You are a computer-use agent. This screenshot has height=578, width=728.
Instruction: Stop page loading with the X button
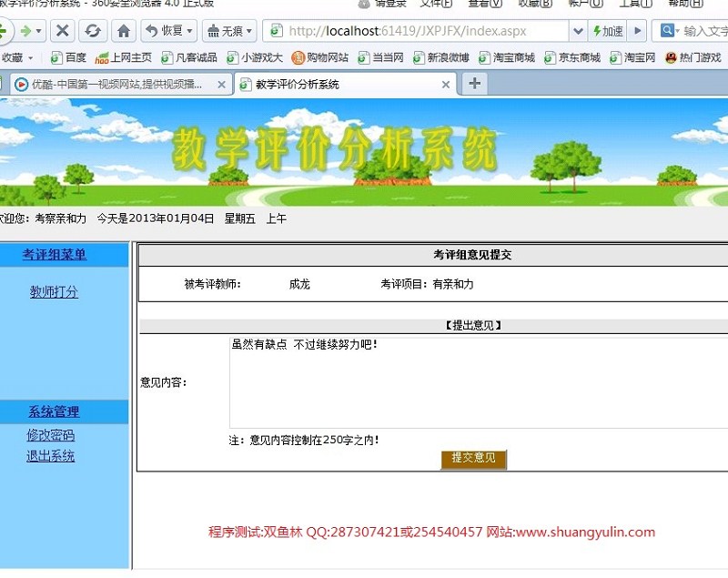[x=62, y=31]
